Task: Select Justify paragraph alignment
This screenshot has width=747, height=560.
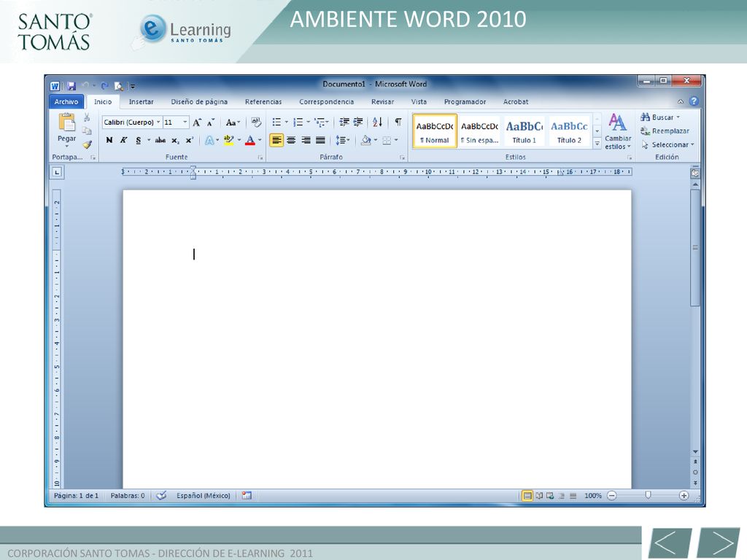Action: [x=321, y=140]
